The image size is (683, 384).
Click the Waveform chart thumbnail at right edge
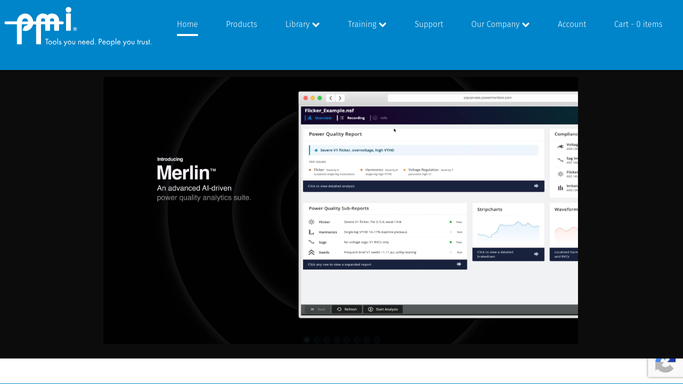click(566, 233)
